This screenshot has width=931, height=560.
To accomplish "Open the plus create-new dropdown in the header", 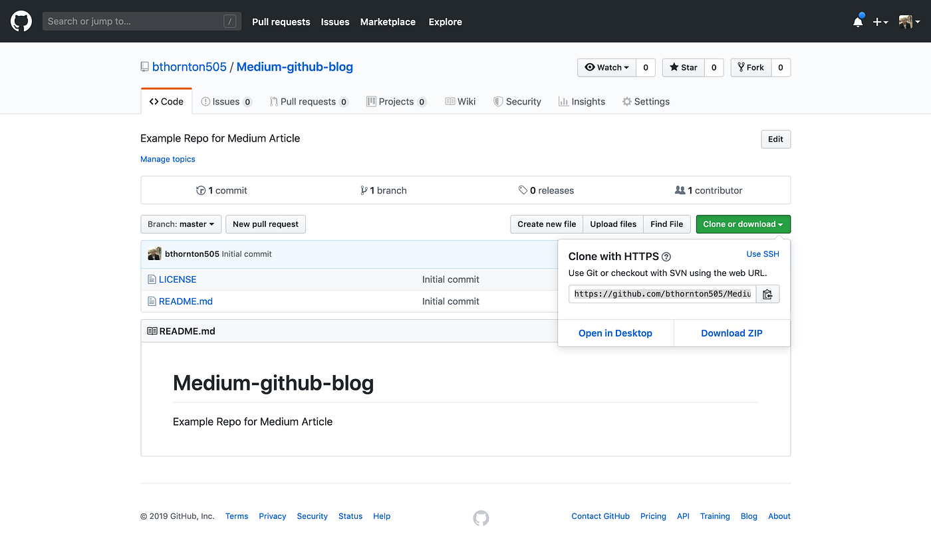I will (x=880, y=21).
